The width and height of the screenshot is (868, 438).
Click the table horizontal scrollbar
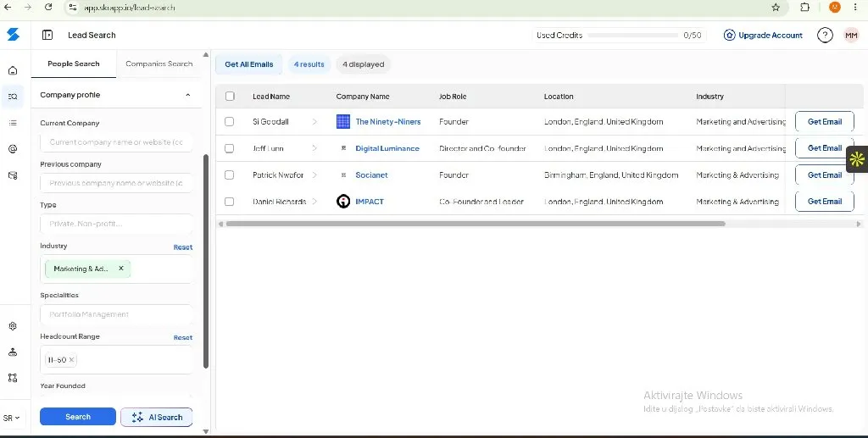click(x=476, y=224)
